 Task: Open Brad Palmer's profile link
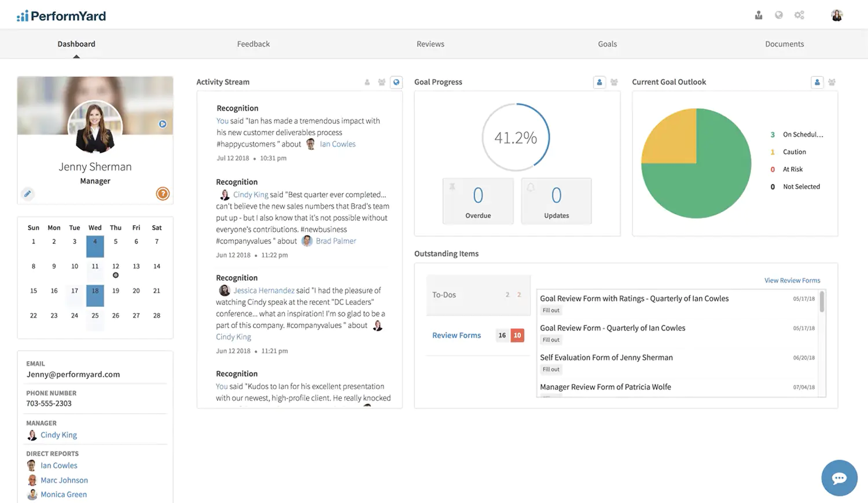[336, 241]
